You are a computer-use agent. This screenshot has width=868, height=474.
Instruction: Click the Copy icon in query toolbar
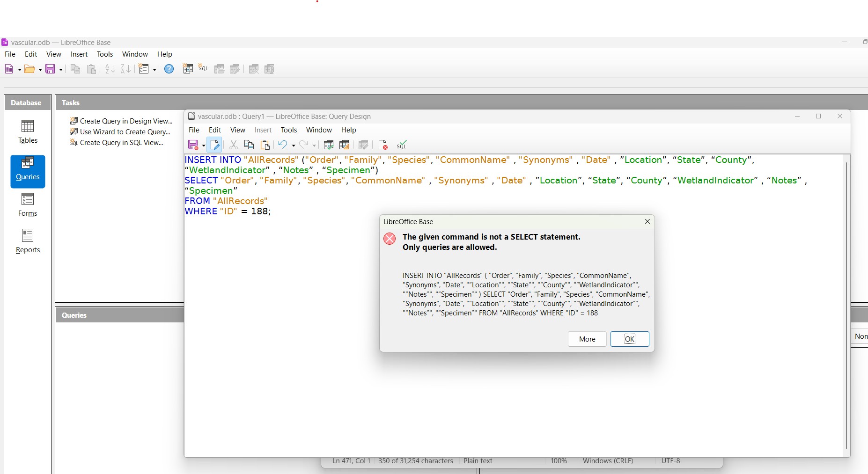tap(249, 145)
